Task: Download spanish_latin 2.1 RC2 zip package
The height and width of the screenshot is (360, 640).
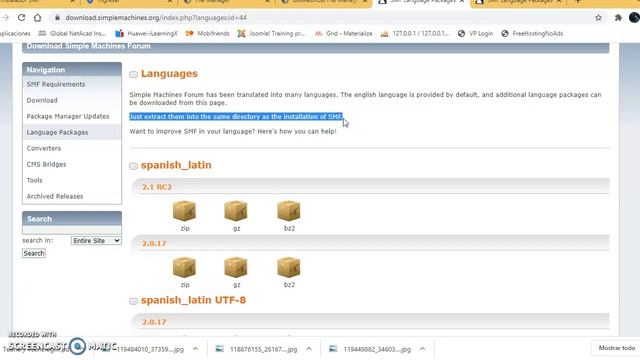Action: coord(184,211)
